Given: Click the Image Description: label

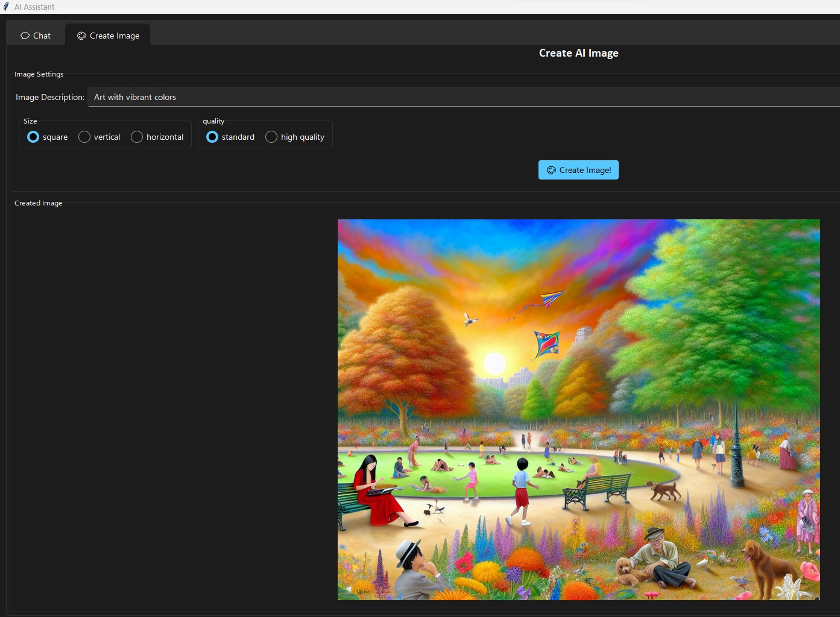Looking at the screenshot, I should tap(50, 97).
